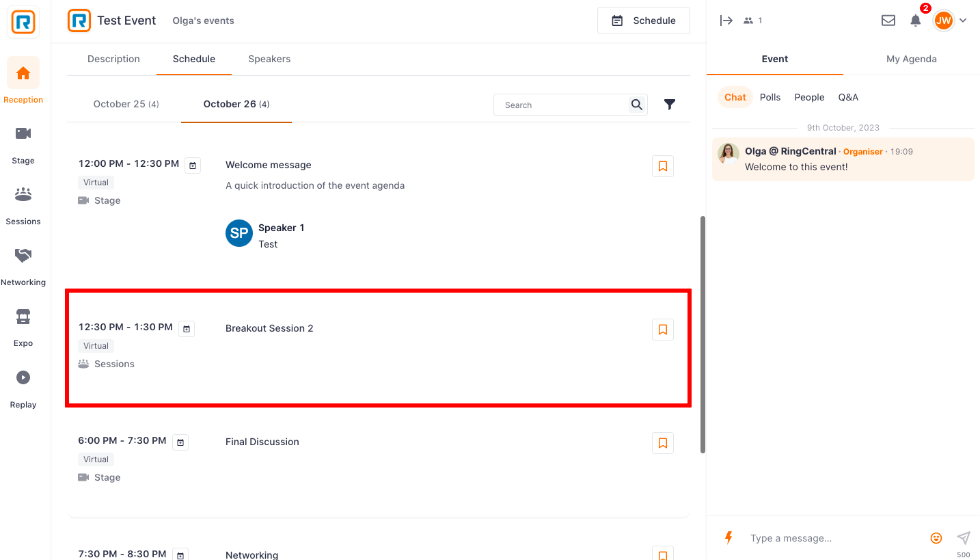Go to the Stage camera icon
Screen dimensions: 980x560
pos(23,133)
